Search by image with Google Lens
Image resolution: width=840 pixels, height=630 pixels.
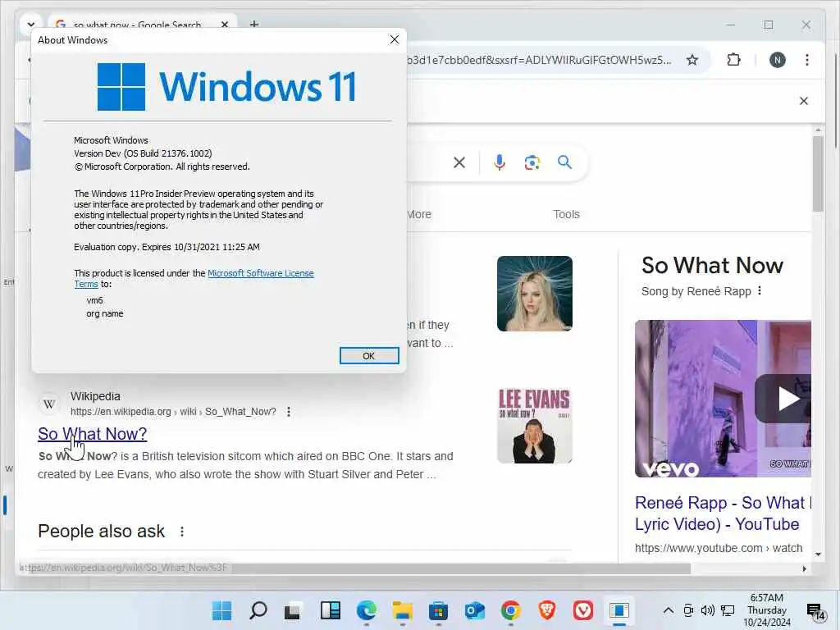[532, 162]
